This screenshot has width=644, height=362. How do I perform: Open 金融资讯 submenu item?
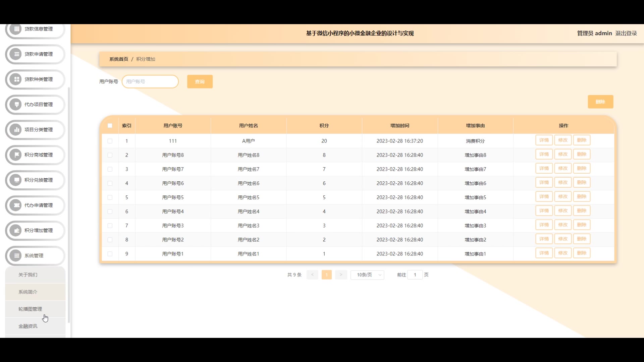(28, 326)
